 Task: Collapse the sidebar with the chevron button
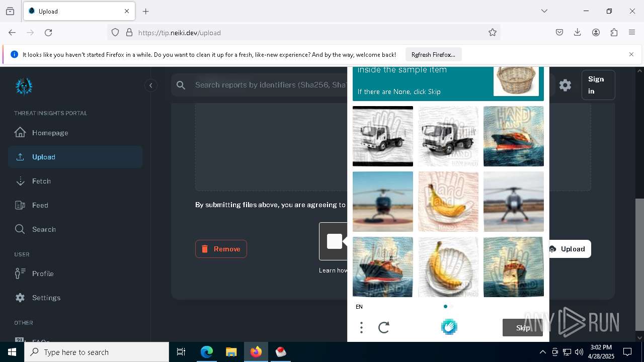tap(151, 85)
